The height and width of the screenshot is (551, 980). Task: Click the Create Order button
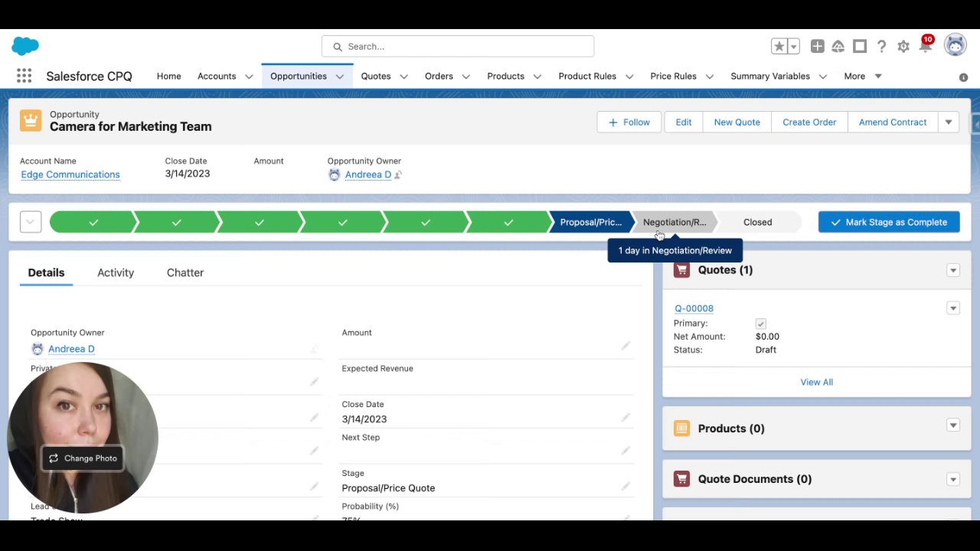click(809, 122)
